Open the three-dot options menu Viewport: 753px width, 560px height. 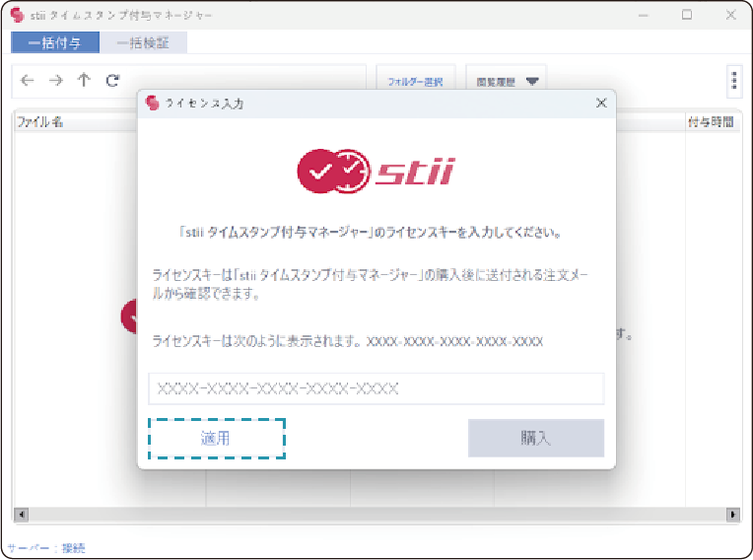[733, 82]
